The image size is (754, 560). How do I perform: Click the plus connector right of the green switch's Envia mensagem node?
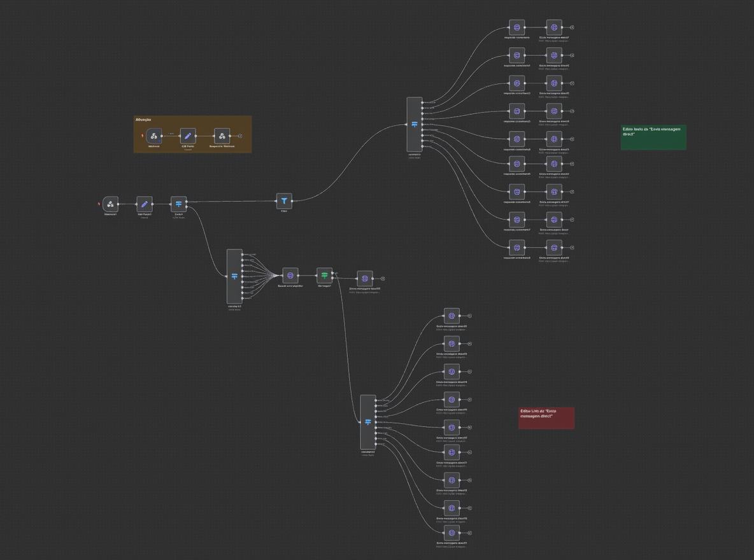click(x=383, y=279)
